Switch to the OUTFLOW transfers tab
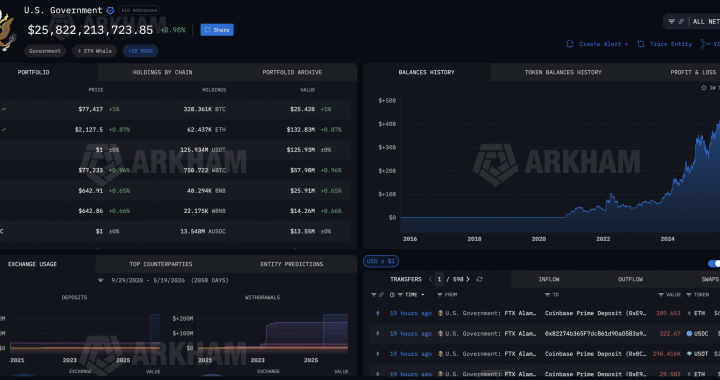This screenshot has width=720, height=380. (x=630, y=279)
